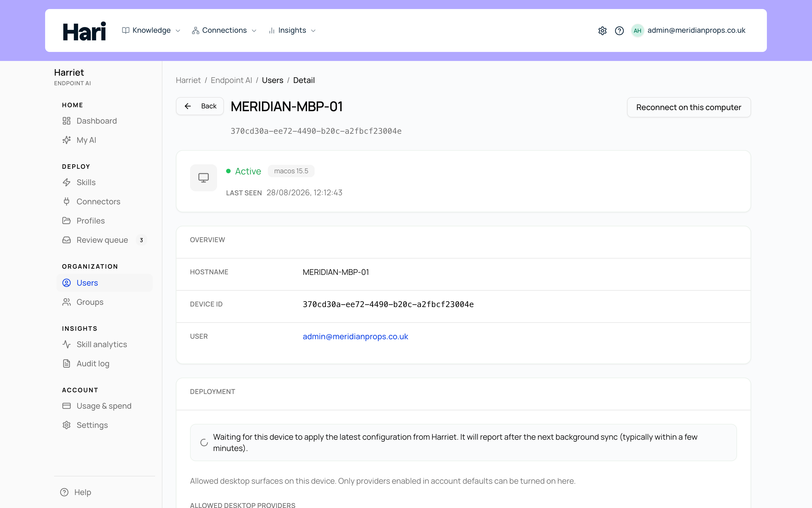Screen dimensions: 812x508
Task: Open settings via top bar gear icon
Action: [x=602, y=30]
